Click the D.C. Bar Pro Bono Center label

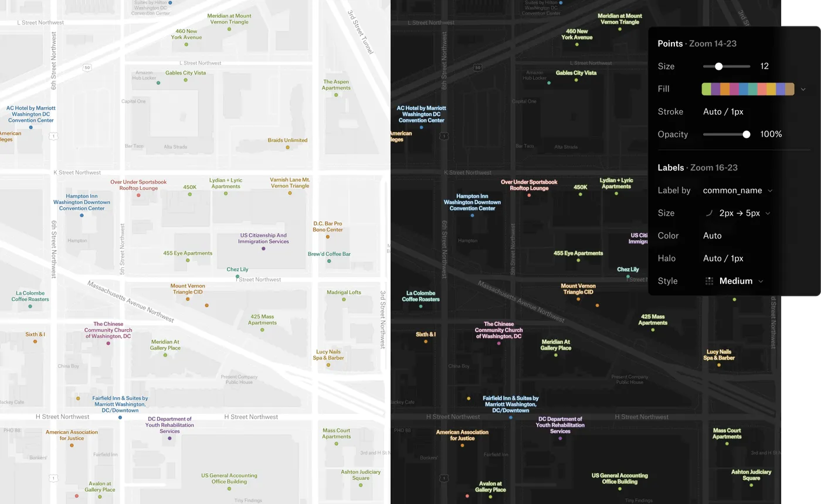328,226
